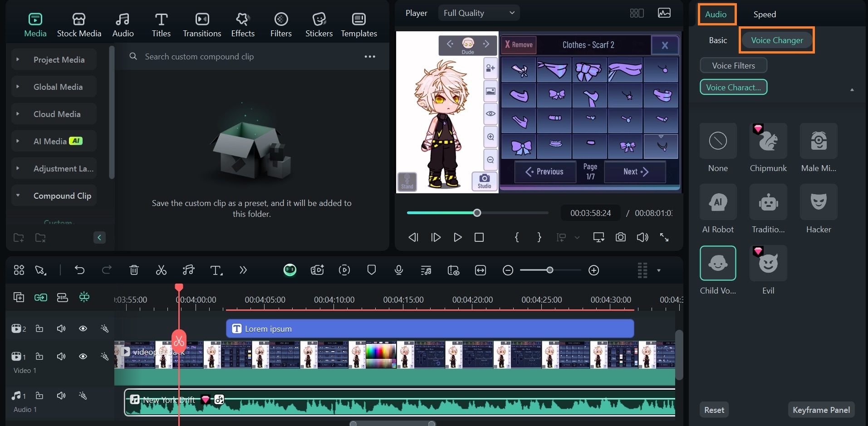
Task: Click the voiceover microphone icon
Action: 399,270
